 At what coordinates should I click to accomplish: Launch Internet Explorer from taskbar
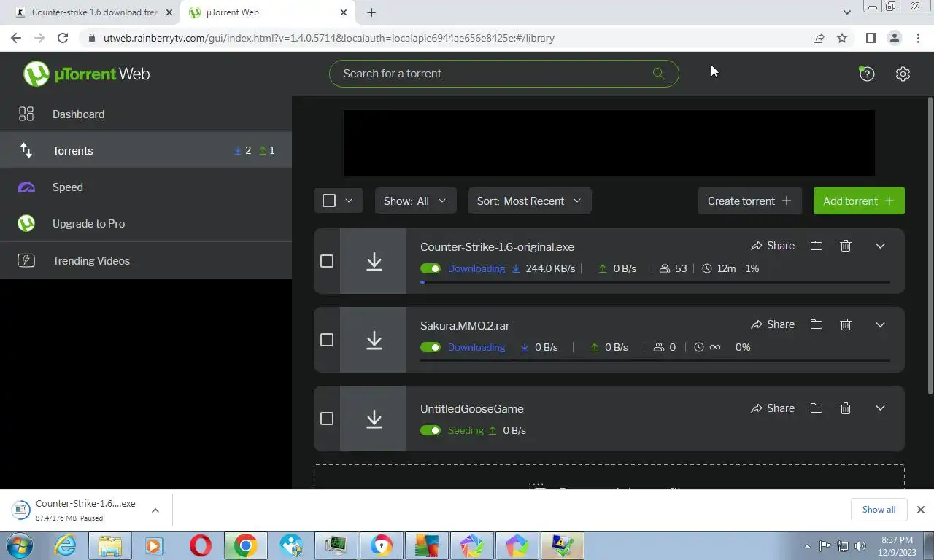click(x=65, y=545)
